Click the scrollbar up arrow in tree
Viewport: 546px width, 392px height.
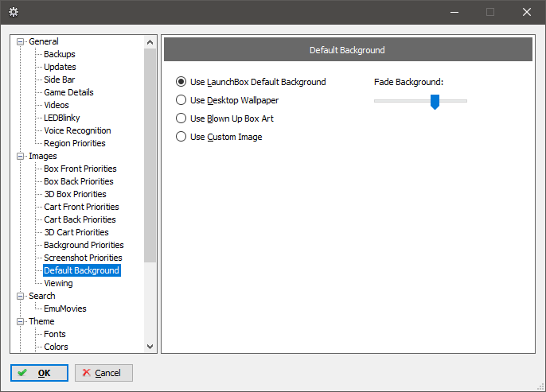coord(150,42)
